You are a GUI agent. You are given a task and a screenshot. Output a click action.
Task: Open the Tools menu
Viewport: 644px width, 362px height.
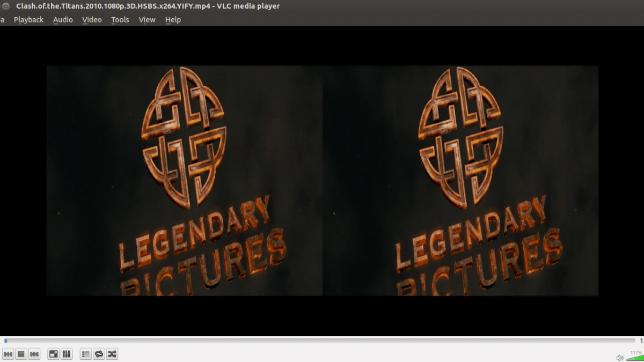(x=120, y=20)
